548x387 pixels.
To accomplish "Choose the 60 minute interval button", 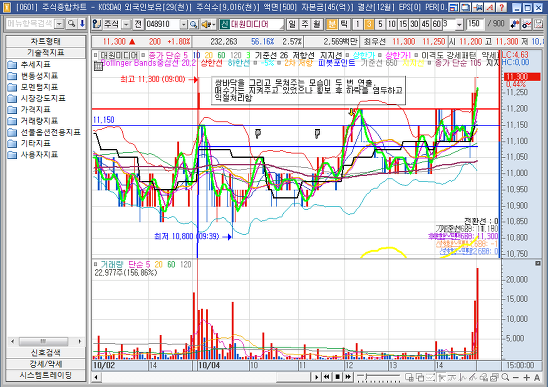I will [437, 24].
